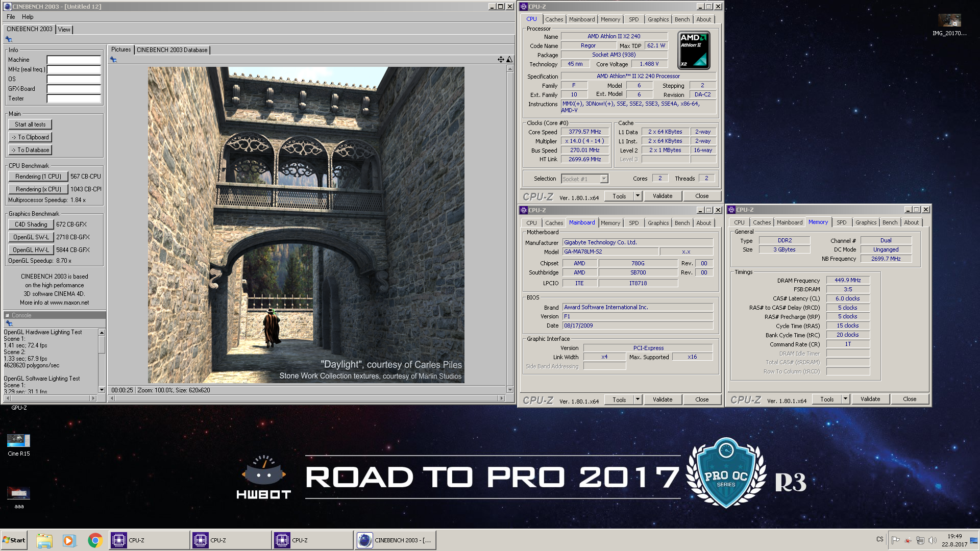Click the Action Center flag tray icon
Viewport: 980px width, 551px height.
(896, 540)
